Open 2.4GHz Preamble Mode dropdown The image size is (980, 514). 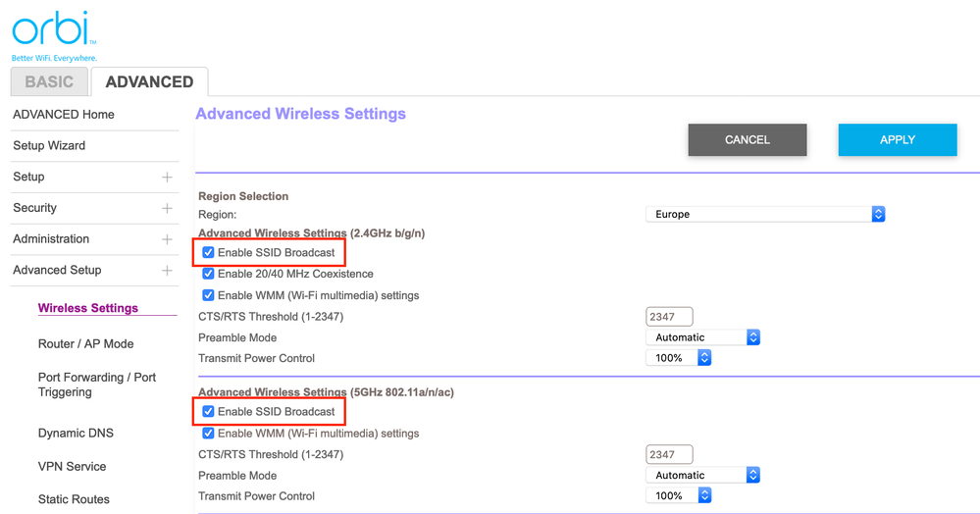pos(702,337)
